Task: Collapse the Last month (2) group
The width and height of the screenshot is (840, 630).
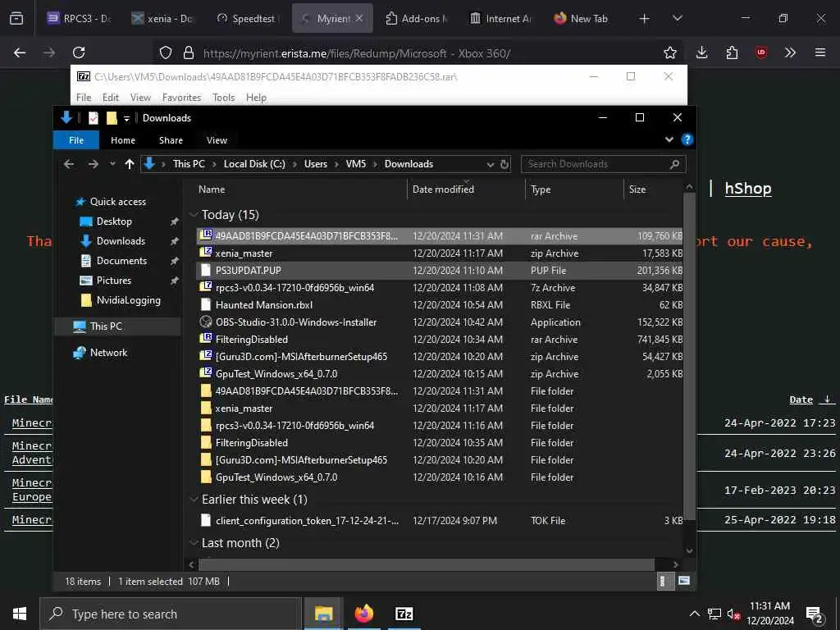Action: 194,543
